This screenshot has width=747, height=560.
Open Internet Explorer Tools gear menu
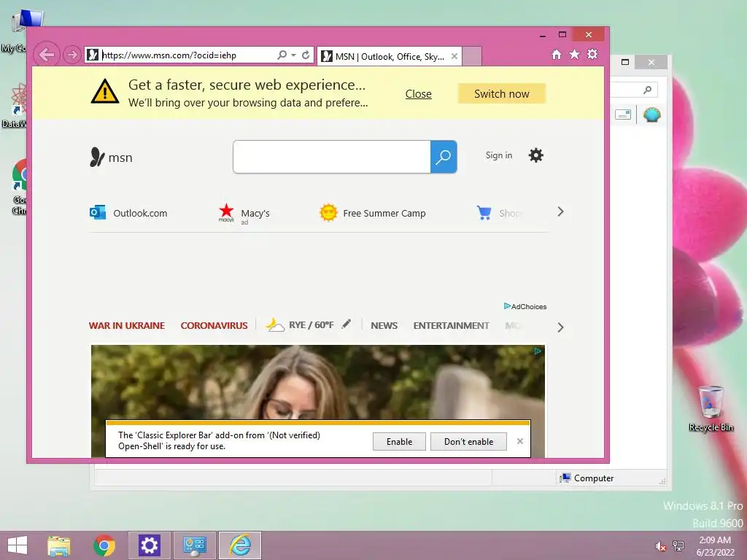coord(592,54)
